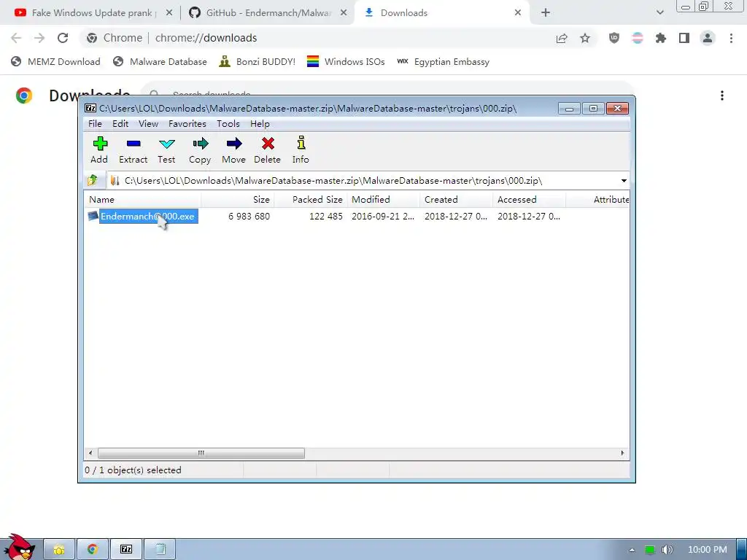Open the Help menu in 7-Zip
The height and width of the screenshot is (560, 747).
(260, 124)
